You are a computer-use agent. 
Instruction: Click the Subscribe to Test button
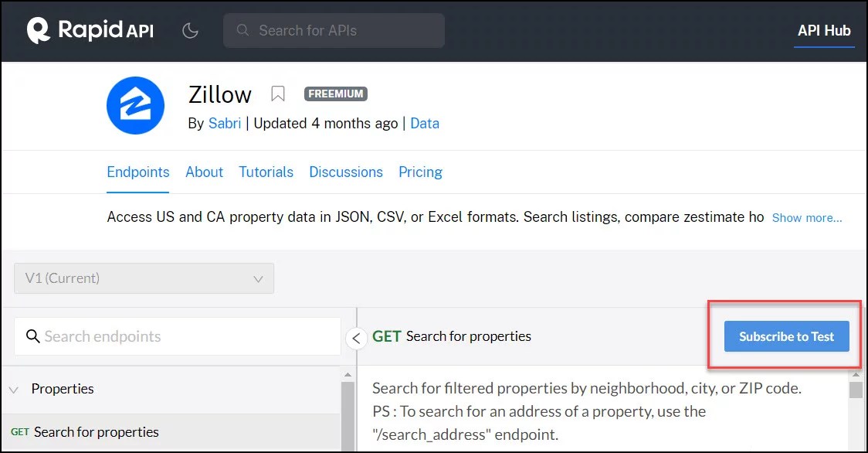pos(785,336)
